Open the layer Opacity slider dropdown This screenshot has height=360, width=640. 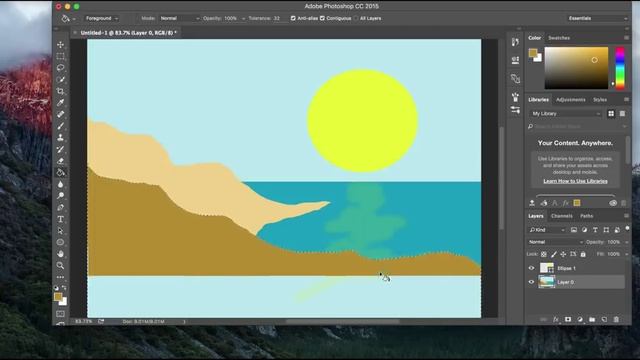627,242
